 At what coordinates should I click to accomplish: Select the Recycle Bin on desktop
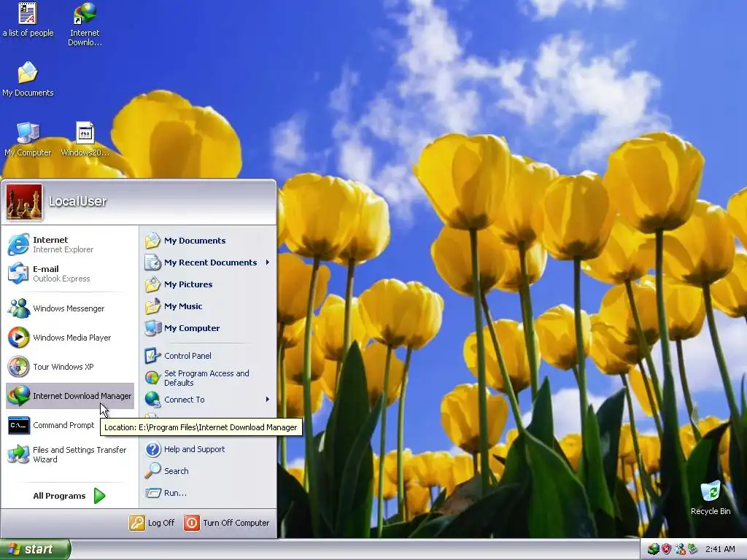[711, 498]
